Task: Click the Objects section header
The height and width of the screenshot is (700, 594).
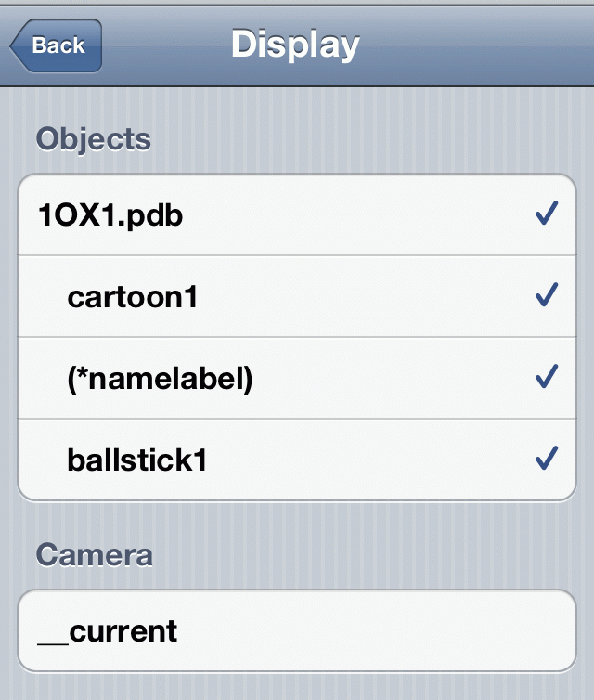Action: coord(93,139)
